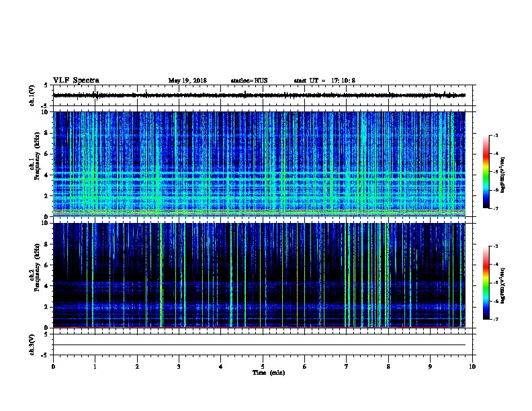
Task: Click the Time (min) axis label
Action: [269, 373]
